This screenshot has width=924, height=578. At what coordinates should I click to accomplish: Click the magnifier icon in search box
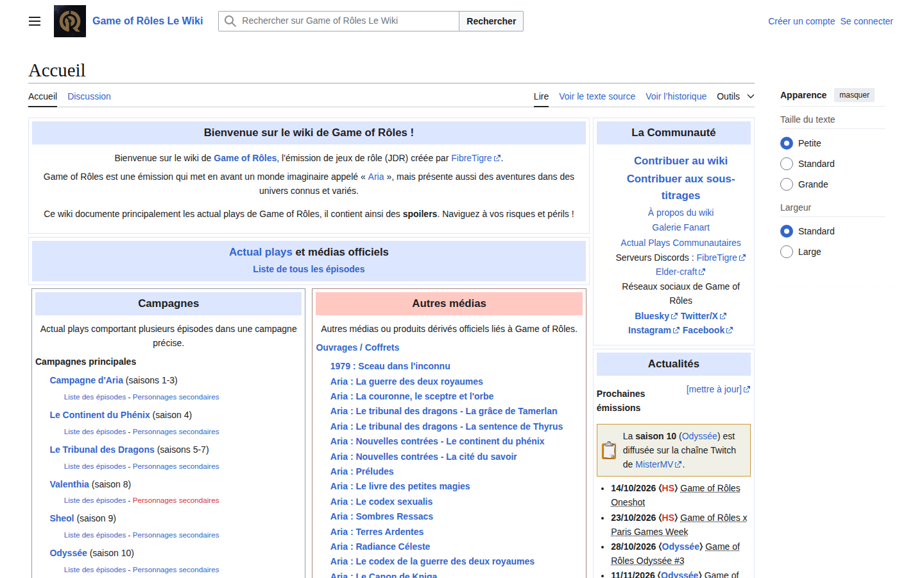[x=230, y=21]
